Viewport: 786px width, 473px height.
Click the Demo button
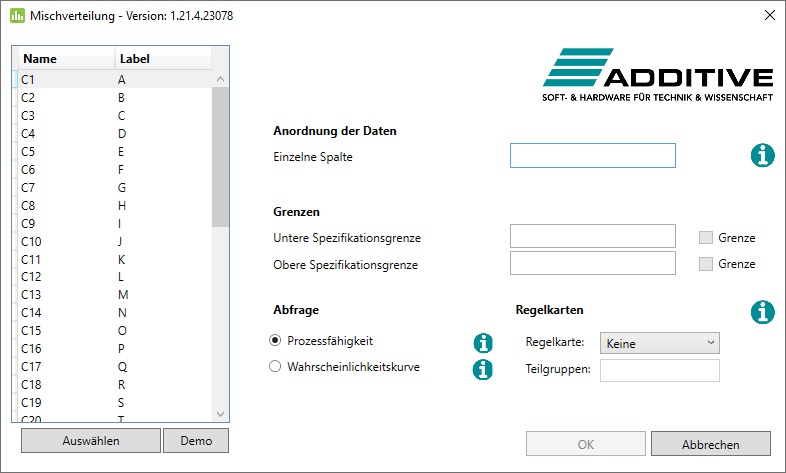point(196,440)
